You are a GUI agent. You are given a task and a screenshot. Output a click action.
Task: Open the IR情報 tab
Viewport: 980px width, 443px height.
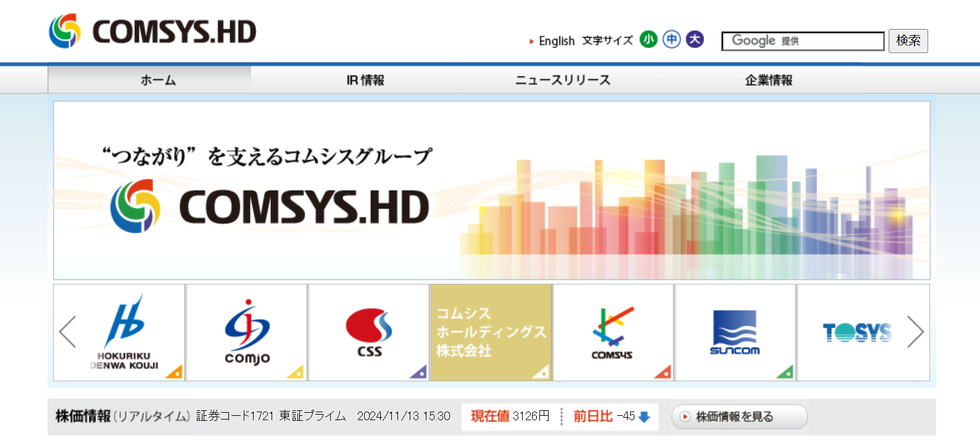365,80
